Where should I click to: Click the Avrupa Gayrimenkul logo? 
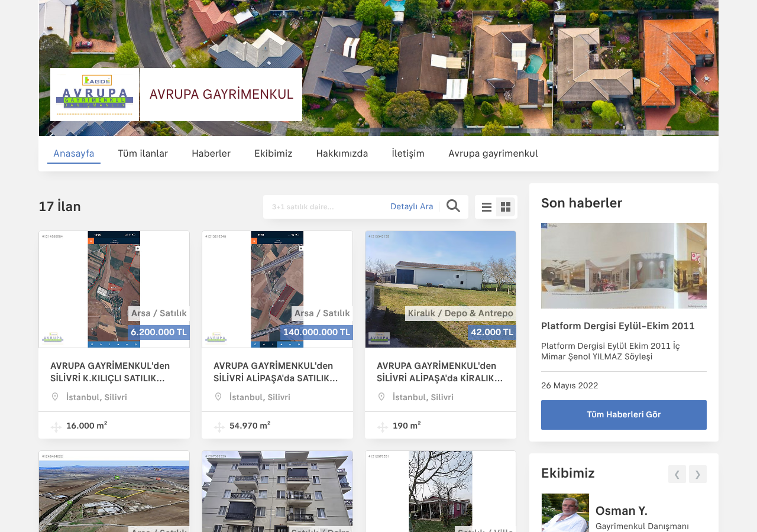95,95
